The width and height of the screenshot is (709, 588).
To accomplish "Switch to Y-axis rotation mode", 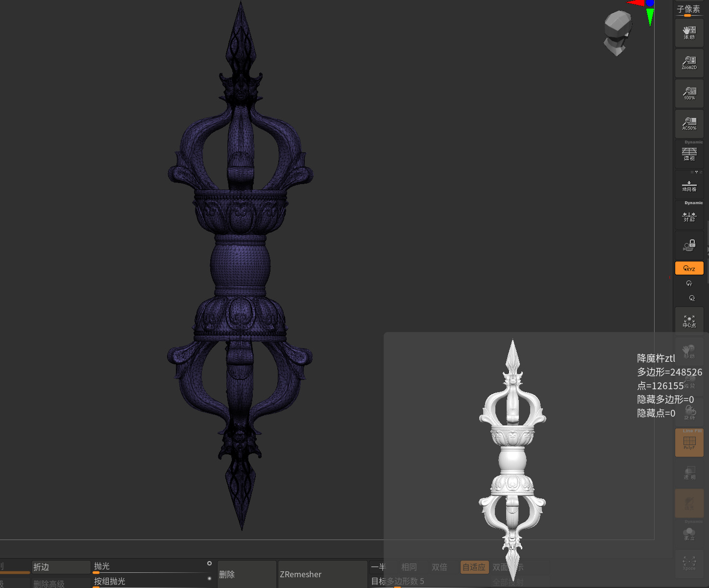I will tap(689, 283).
